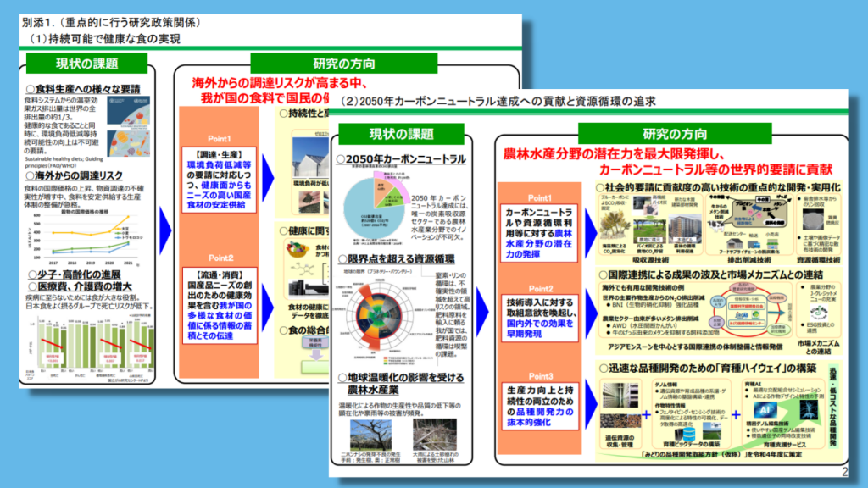Viewport: 868px width, 488px height.
Task: Select the '品種開発力の抜本的強化' text box
Action: 539,406
